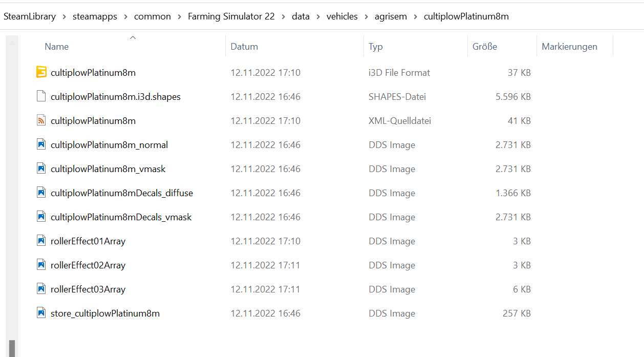This screenshot has width=644, height=357.
Task: Click the rollerEffect03Array image icon
Action: (x=41, y=289)
